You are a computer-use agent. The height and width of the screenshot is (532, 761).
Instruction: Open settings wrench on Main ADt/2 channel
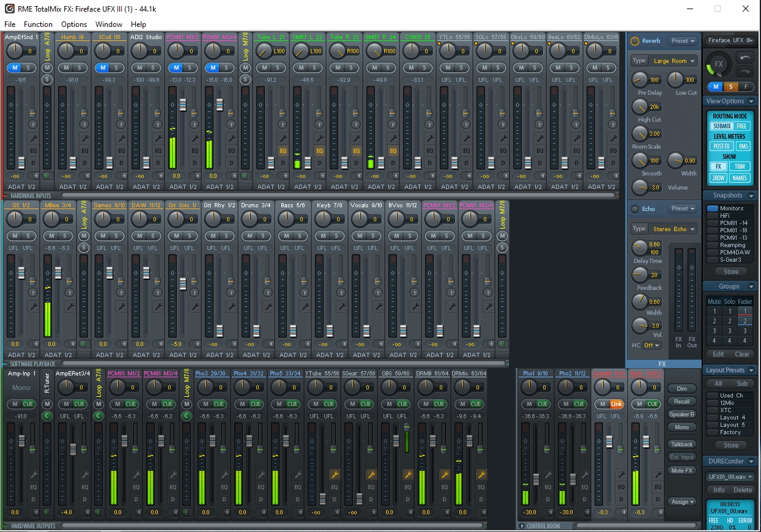click(x=657, y=475)
